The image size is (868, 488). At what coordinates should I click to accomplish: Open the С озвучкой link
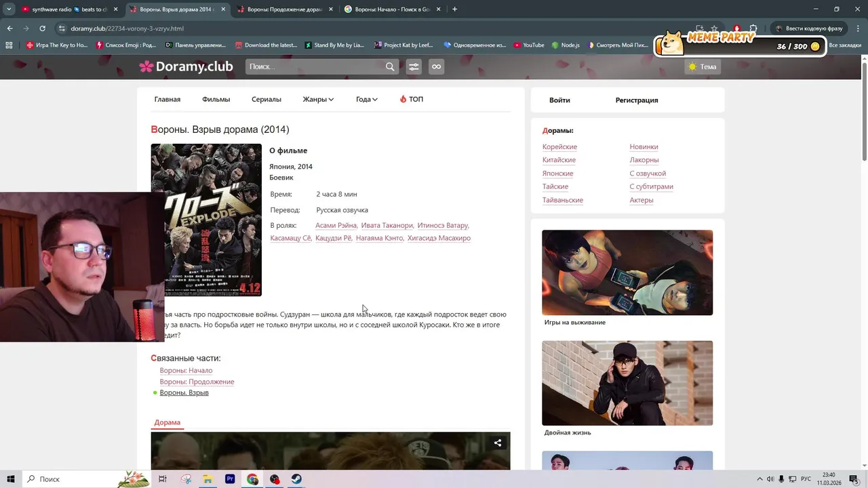pos(648,174)
